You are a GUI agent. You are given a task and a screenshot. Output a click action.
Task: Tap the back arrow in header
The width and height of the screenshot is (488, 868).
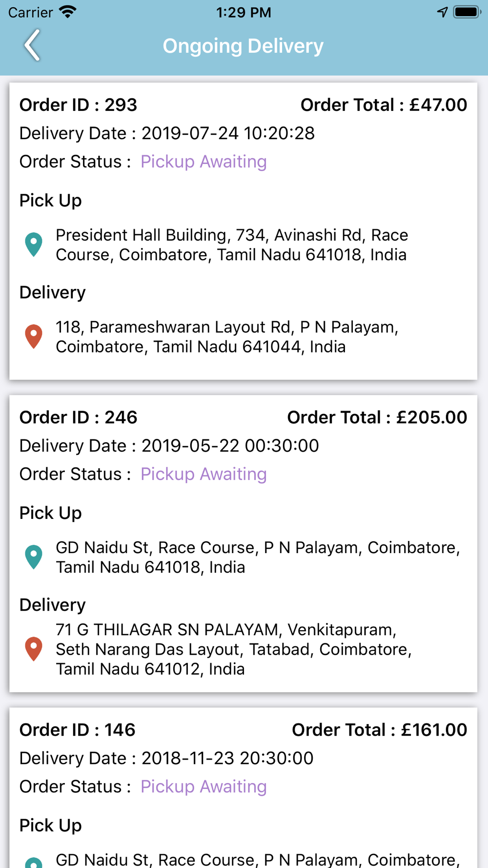32,45
